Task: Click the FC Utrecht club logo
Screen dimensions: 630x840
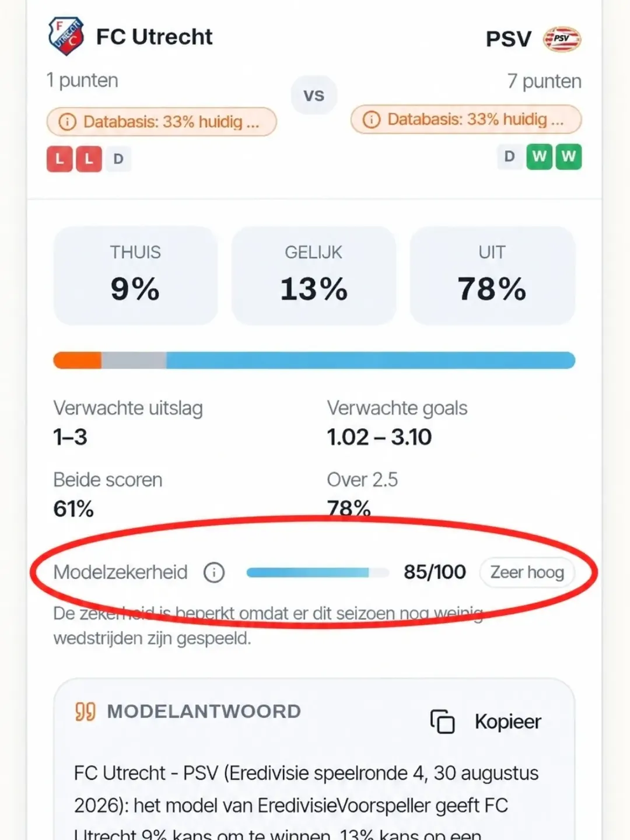Action: click(65, 36)
